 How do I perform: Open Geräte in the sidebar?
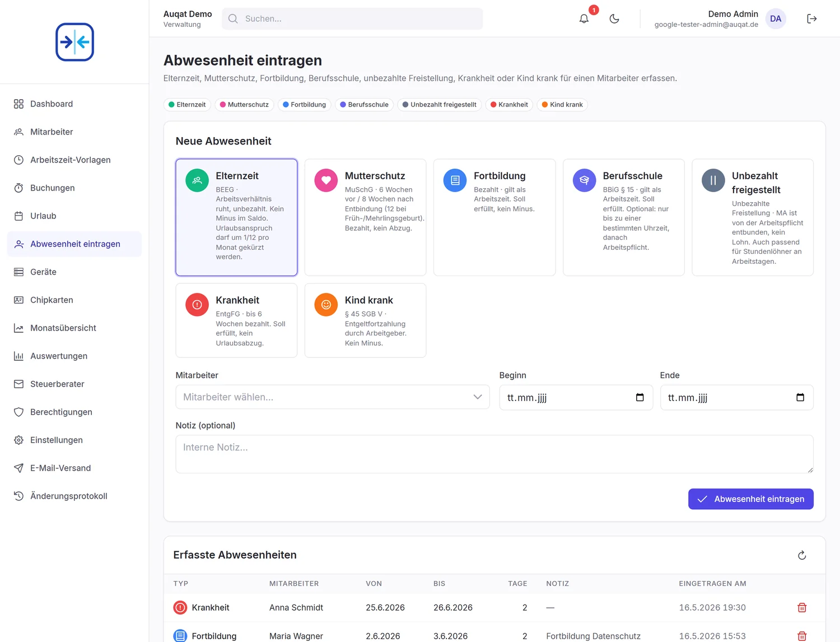(74, 272)
